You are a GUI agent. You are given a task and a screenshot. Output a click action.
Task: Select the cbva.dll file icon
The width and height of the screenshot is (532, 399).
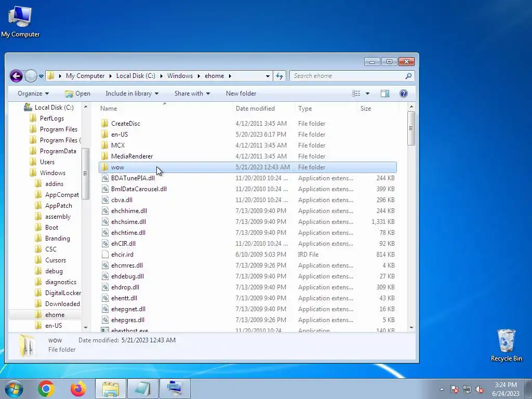(105, 200)
